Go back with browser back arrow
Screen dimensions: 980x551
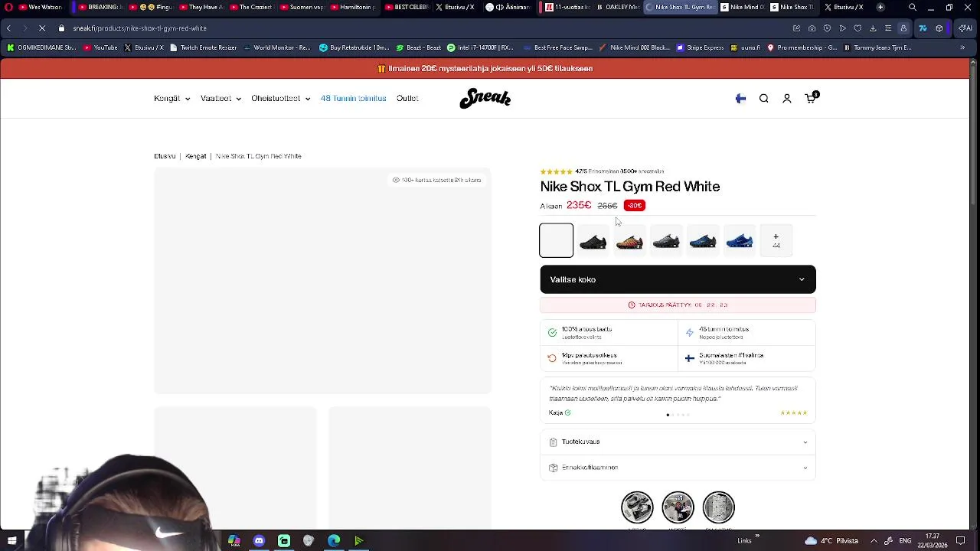[x=8, y=28]
